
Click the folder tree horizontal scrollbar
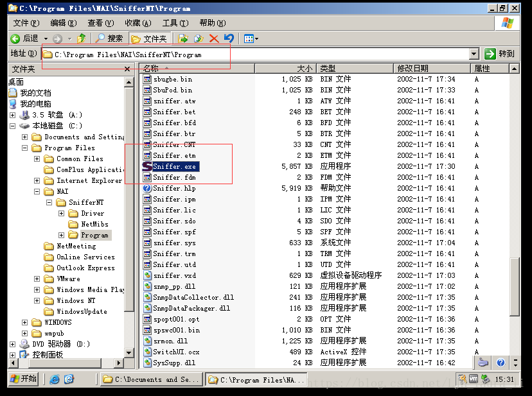click(x=66, y=363)
